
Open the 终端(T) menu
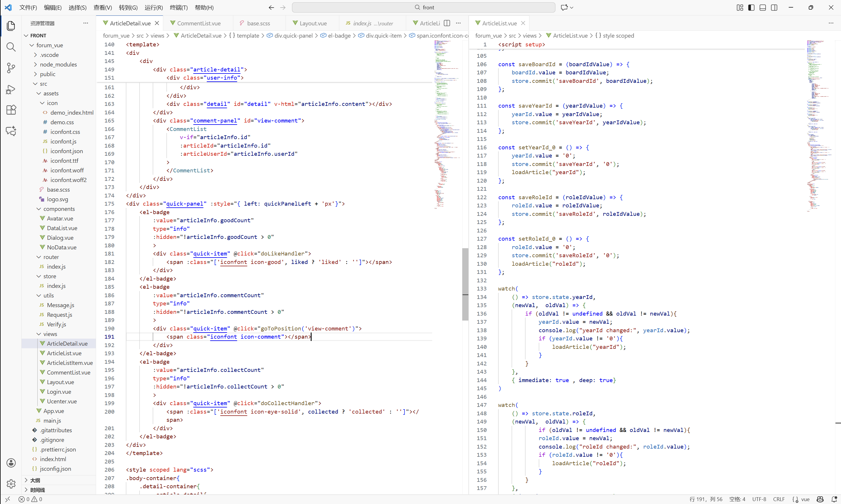[x=178, y=8]
